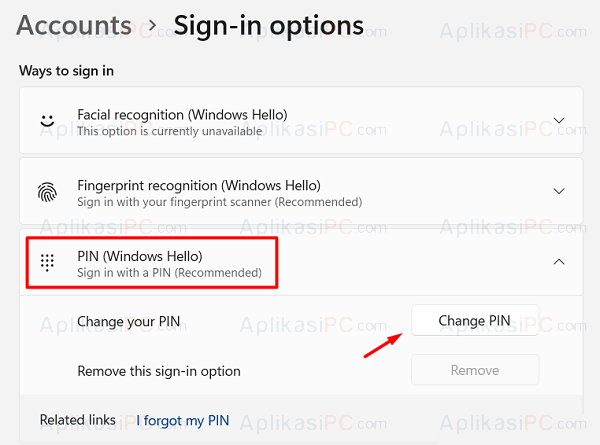Select the Fingerprint recognition (Windows Hello) title
The image size is (600, 445).
coord(199,186)
